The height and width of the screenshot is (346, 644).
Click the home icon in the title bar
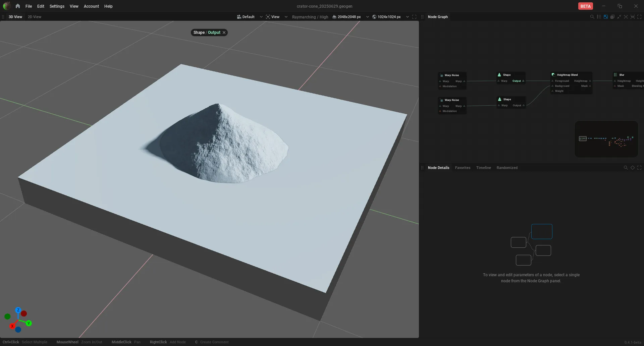coord(18,6)
